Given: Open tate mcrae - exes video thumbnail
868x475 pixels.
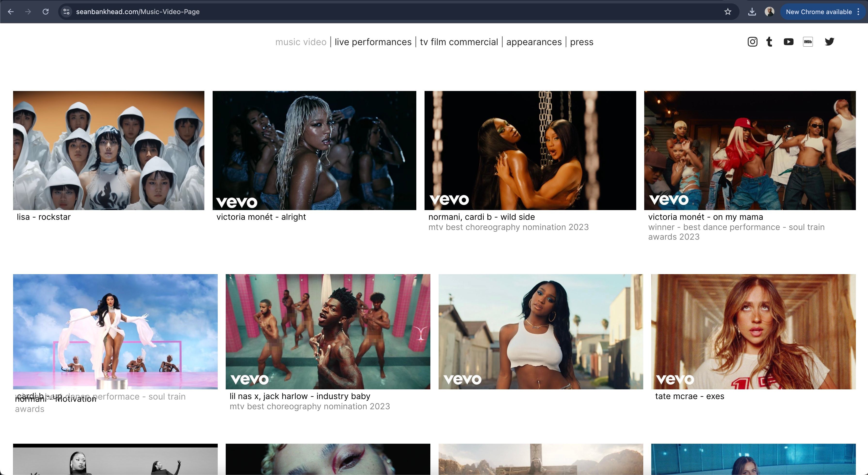Looking at the screenshot, I should (753, 331).
